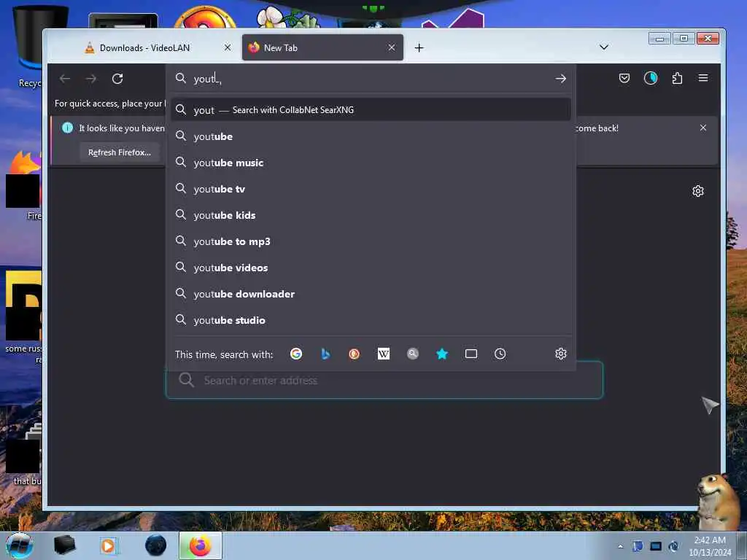Image resolution: width=747 pixels, height=560 pixels.
Task: Search bookmarks with the star icon
Action: pos(442,354)
